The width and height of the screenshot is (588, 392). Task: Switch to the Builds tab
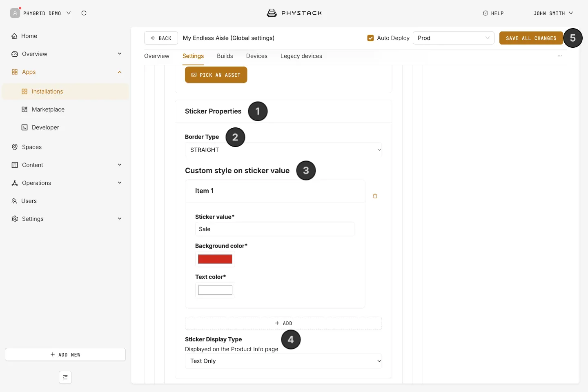[x=225, y=56]
